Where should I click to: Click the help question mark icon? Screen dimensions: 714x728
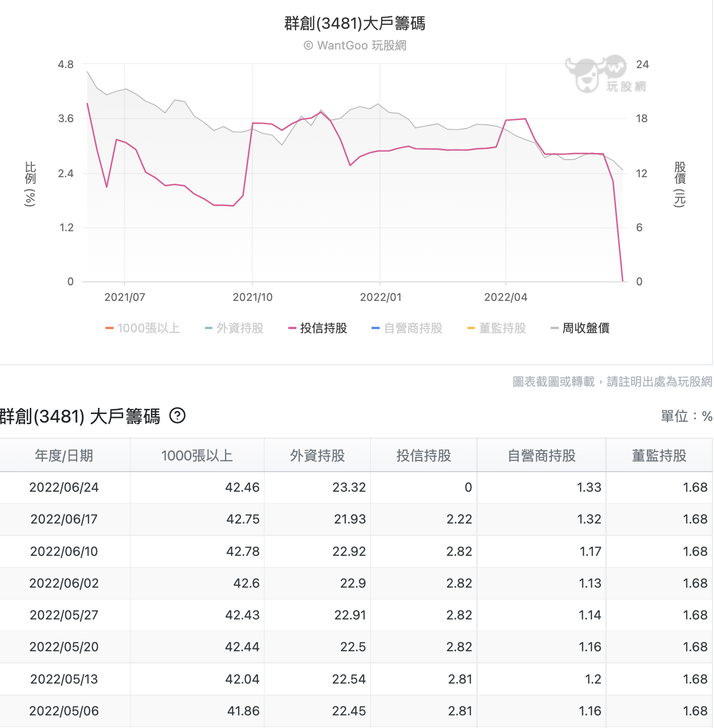[177, 416]
